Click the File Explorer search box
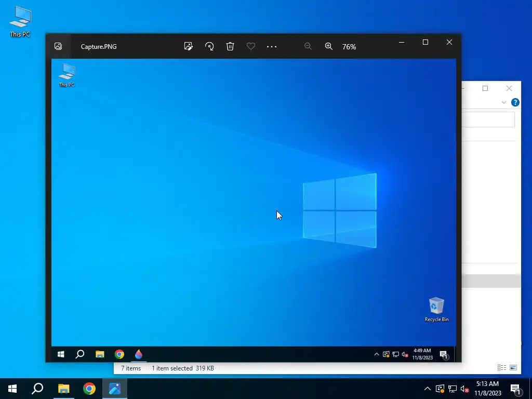 [x=488, y=120]
